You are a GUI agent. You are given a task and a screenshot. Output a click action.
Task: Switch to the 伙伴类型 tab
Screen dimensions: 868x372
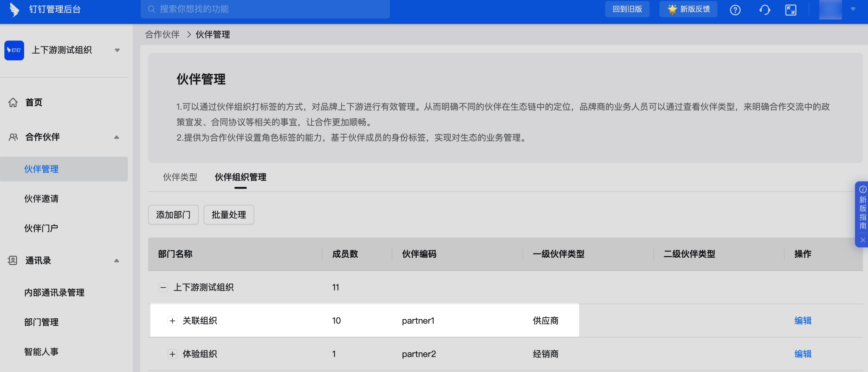(x=180, y=177)
